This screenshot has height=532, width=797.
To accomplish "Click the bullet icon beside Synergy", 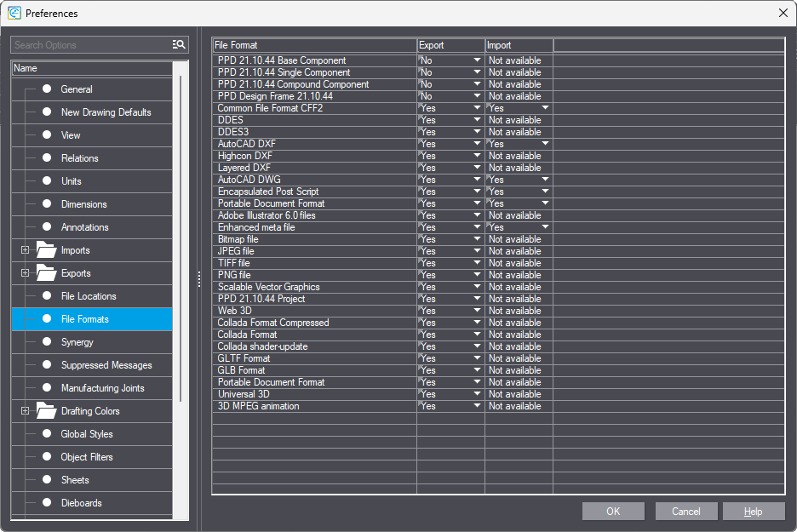I will click(47, 342).
